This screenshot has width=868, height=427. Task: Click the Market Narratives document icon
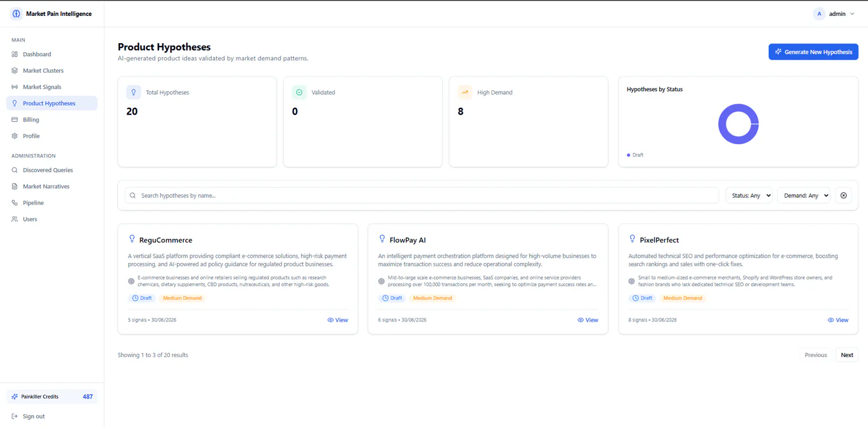15,186
